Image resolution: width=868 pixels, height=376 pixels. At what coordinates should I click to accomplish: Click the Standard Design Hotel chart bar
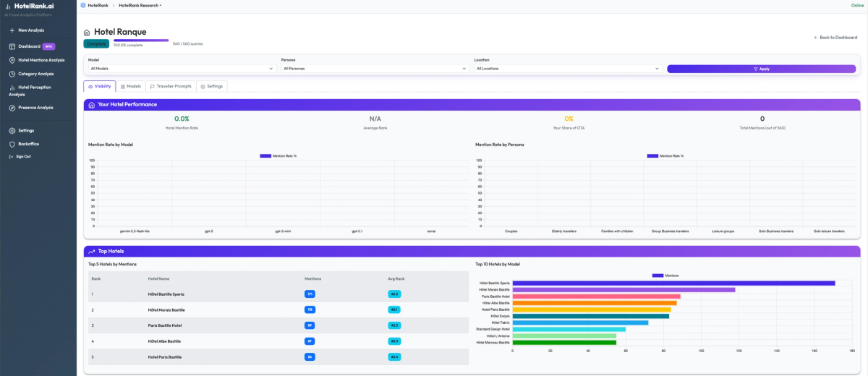click(569, 329)
